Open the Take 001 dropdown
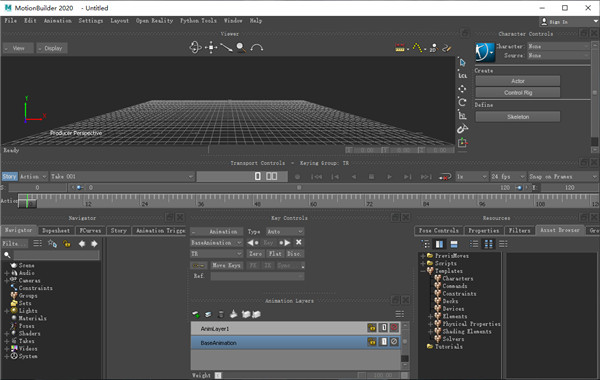600x380 pixels. point(122,176)
